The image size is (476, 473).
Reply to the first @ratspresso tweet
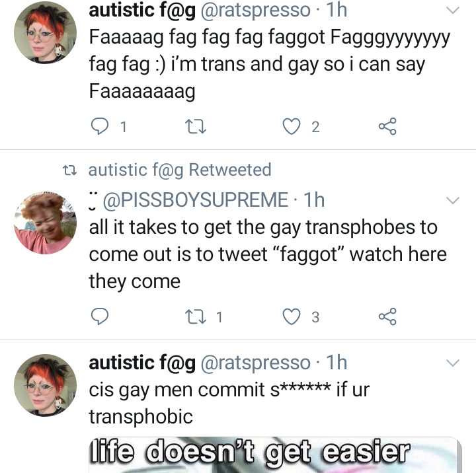(x=100, y=127)
